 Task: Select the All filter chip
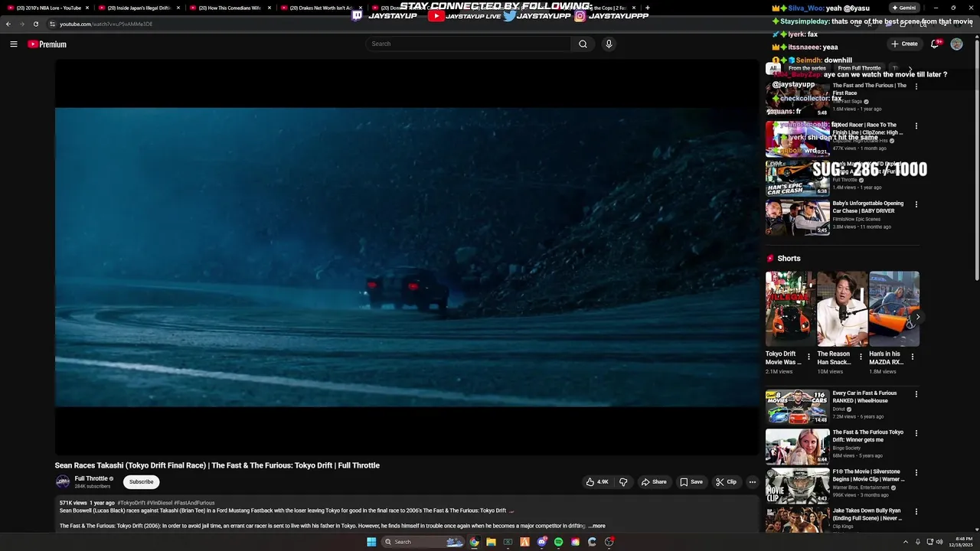[x=773, y=68]
